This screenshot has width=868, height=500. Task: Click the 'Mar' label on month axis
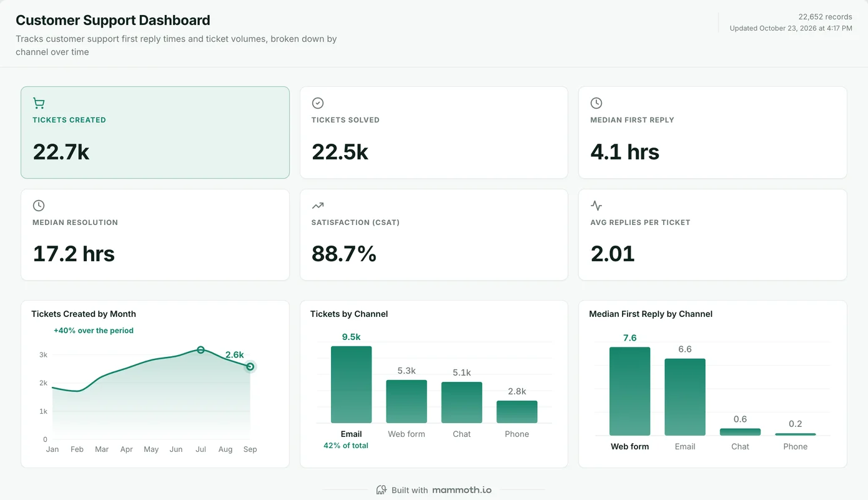pyautogui.click(x=101, y=449)
